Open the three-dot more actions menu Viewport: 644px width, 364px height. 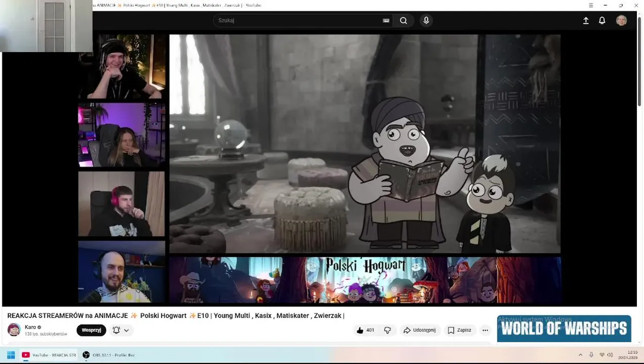point(485,330)
